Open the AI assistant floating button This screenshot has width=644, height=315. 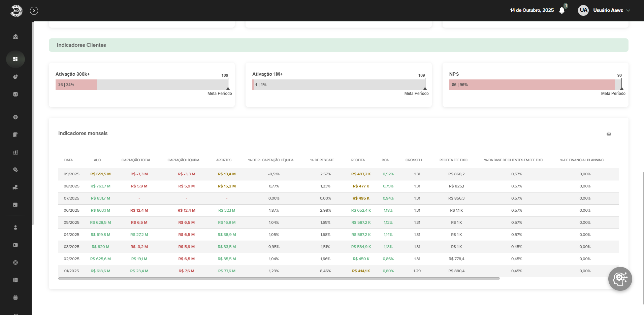coord(620,279)
